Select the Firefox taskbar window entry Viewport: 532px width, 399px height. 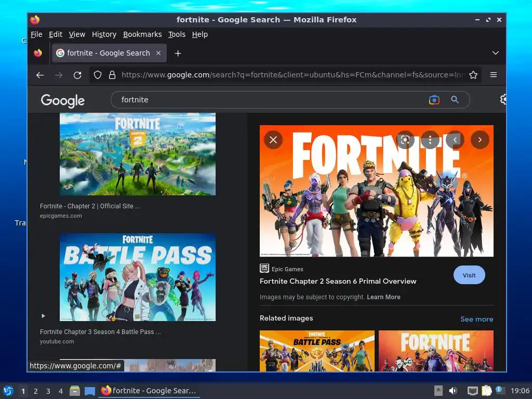[x=149, y=391]
